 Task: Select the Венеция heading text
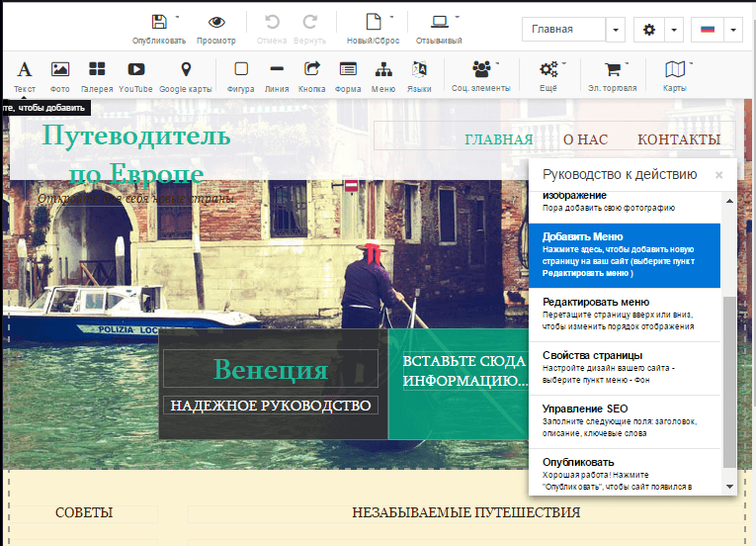pos(271,369)
